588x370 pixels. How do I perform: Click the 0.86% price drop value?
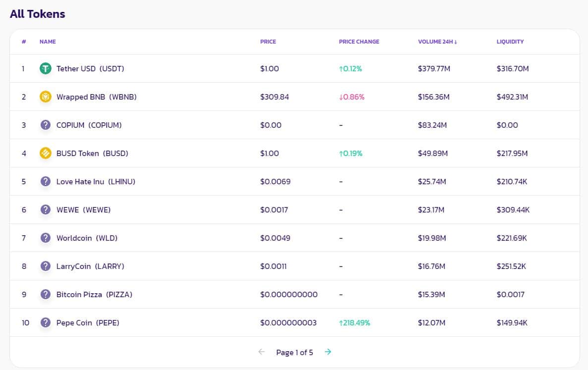pos(351,97)
